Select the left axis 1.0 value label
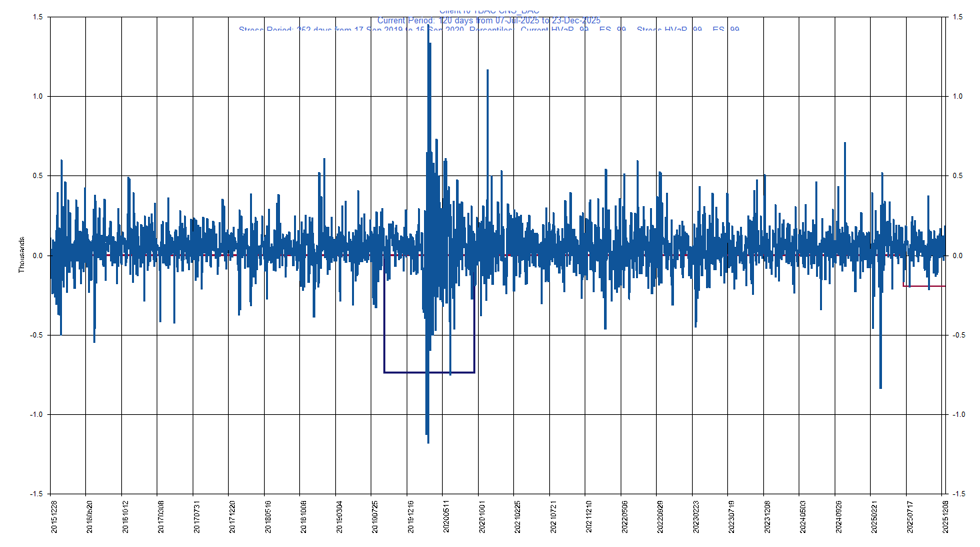 [x=37, y=96]
